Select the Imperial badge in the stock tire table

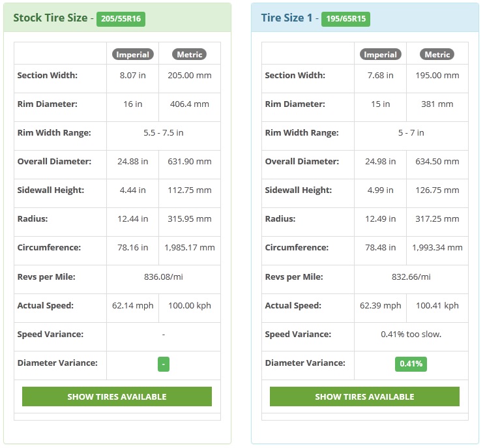tap(133, 55)
